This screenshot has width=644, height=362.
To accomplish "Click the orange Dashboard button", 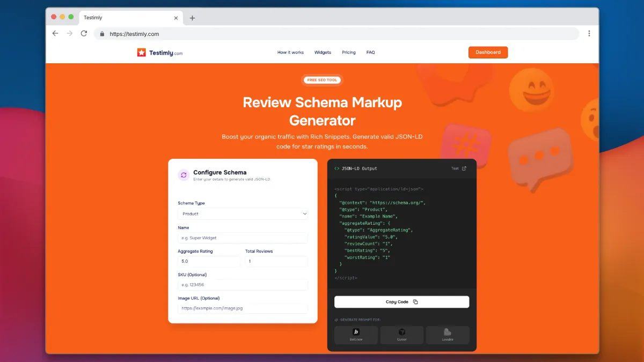I will [488, 53].
